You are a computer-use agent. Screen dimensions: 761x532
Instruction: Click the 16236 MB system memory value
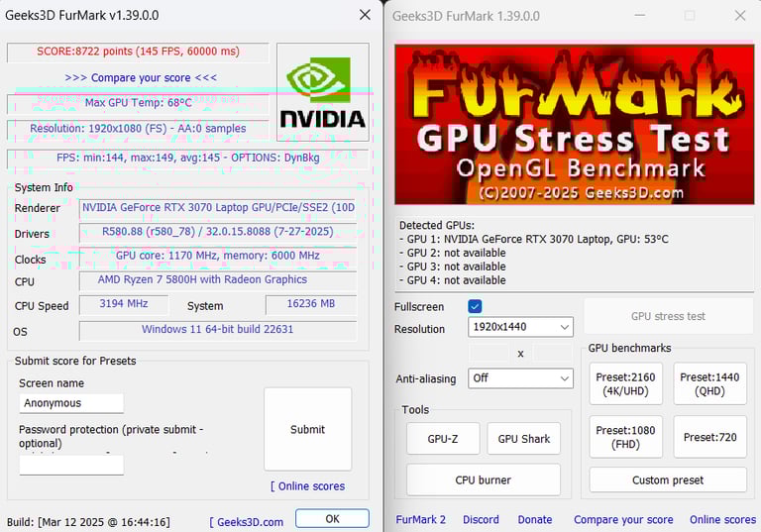(311, 304)
